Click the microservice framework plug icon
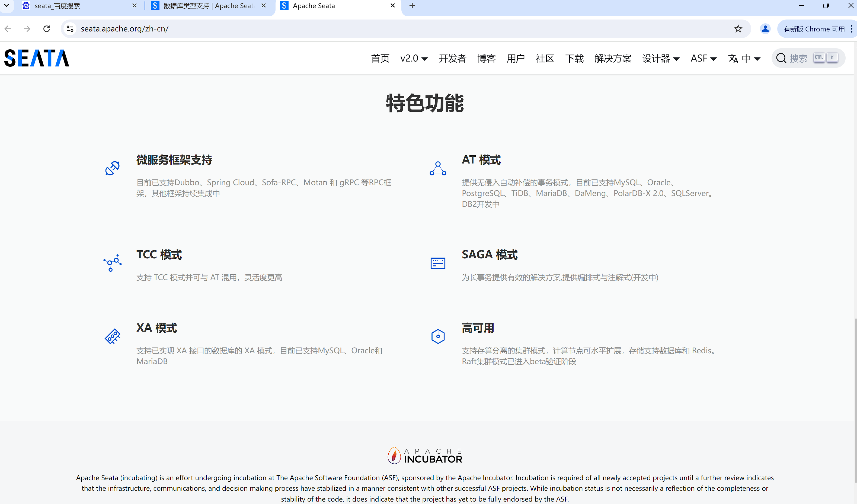The height and width of the screenshot is (504, 857). pos(112,168)
